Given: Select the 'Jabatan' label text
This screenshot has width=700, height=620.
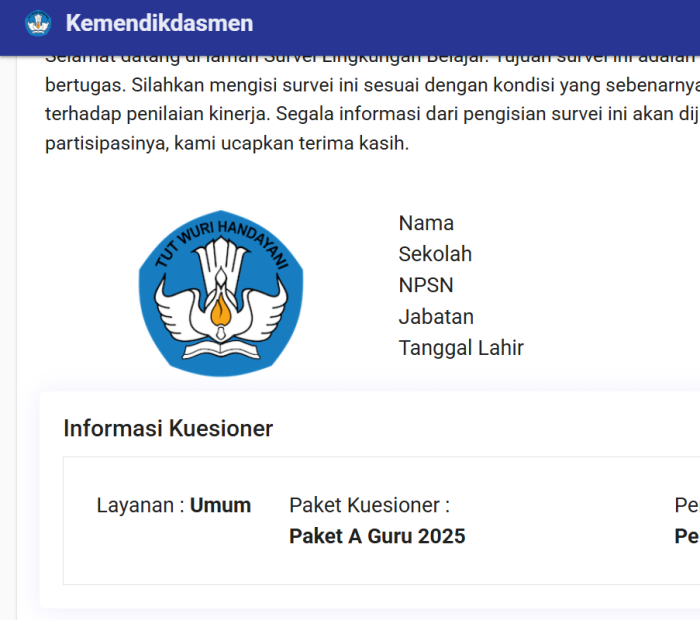Looking at the screenshot, I should click(436, 316).
